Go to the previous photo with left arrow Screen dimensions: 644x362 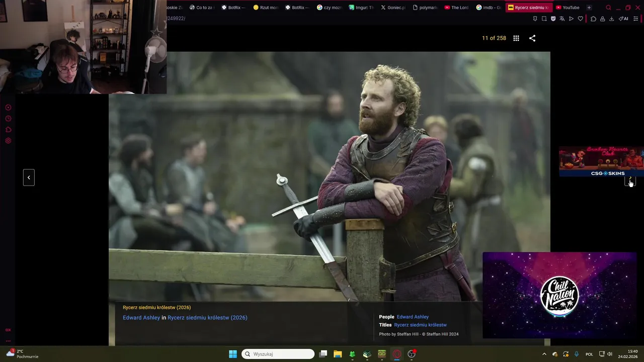(x=29, y=177)
